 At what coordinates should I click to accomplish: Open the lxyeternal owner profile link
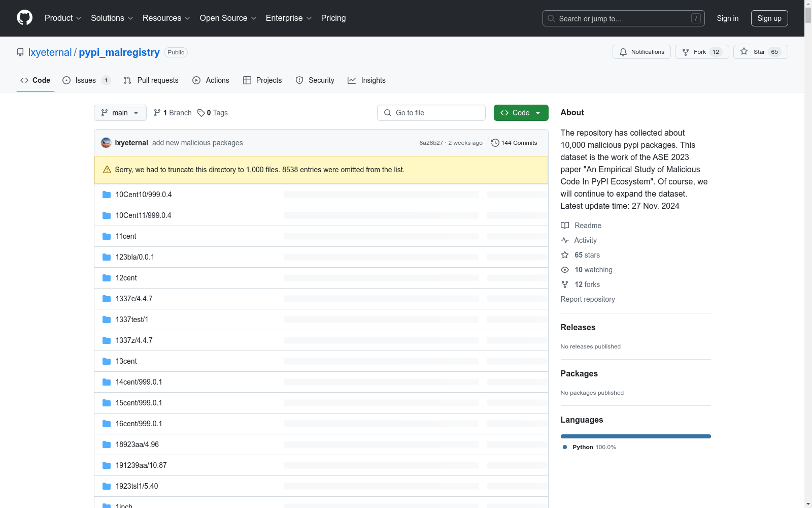pyautogui.click(x=50, y=52)
